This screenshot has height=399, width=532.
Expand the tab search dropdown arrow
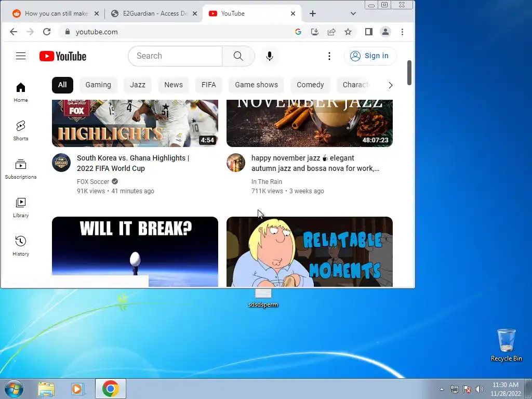click(353, 13)
